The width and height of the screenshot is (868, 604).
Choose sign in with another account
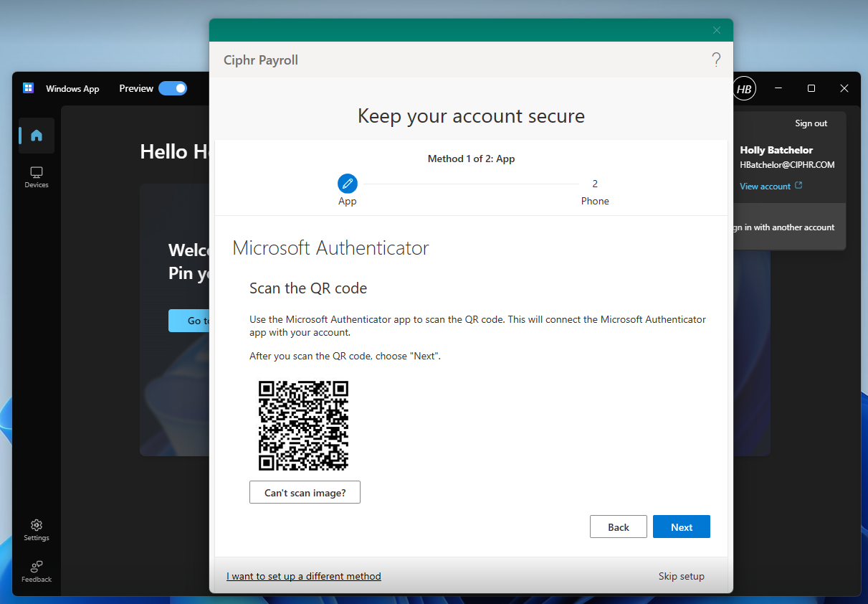(783, 227)
